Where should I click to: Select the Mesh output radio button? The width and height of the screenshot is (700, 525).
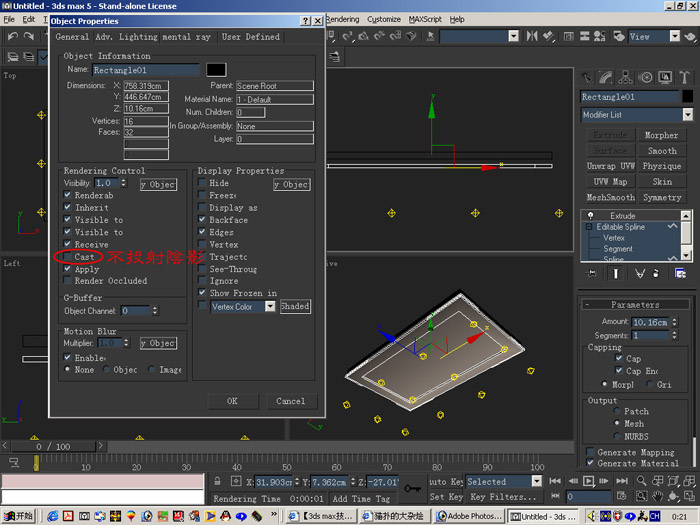coord(617,423)
